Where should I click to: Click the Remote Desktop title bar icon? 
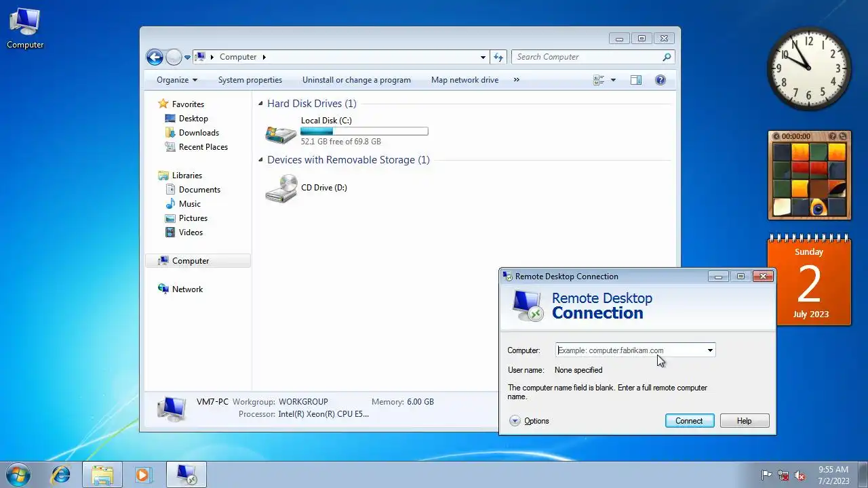507,276
